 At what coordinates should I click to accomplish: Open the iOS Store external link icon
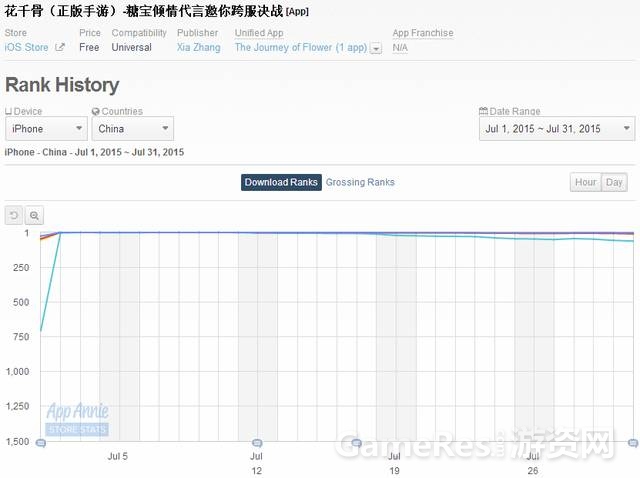(x=60, y=47)
